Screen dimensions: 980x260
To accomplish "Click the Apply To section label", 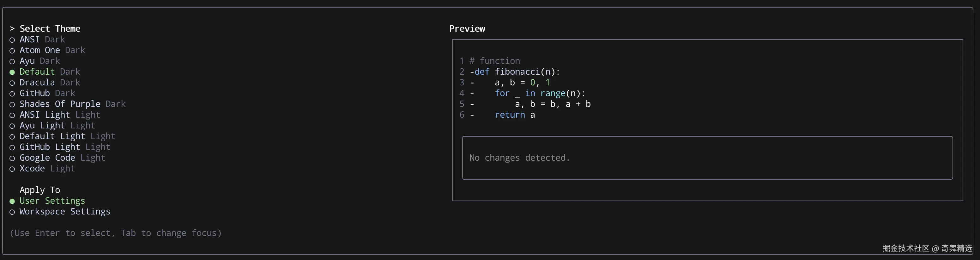I will click(x=39, y=190).
